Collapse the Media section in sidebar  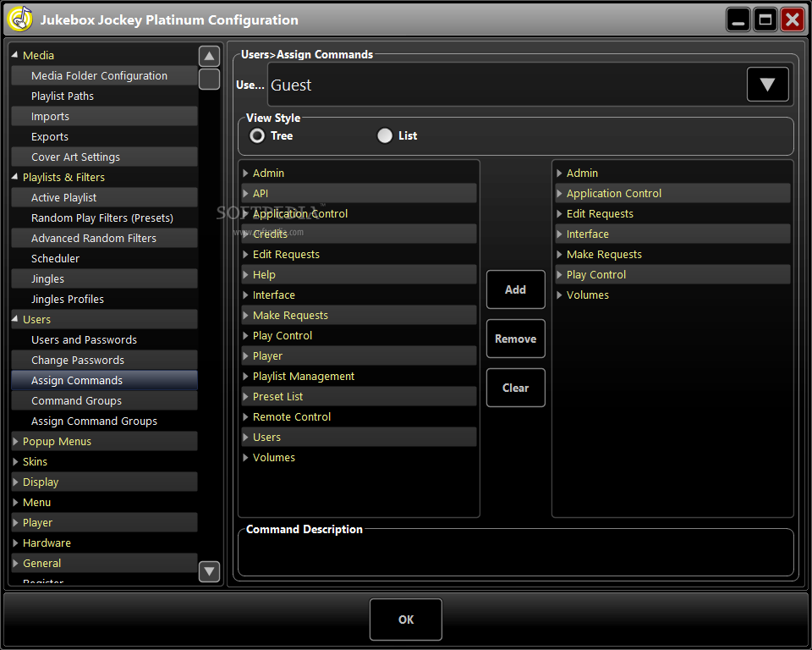click(x=14, y=55)
